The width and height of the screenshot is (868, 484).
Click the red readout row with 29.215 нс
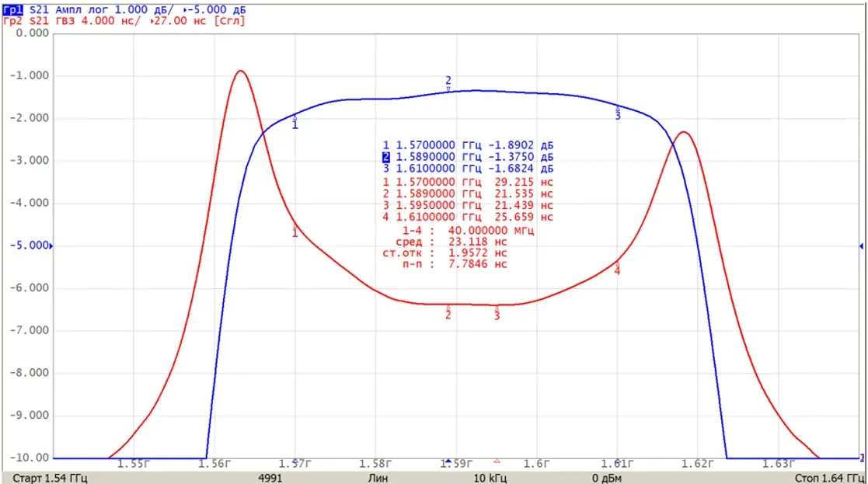468,182
